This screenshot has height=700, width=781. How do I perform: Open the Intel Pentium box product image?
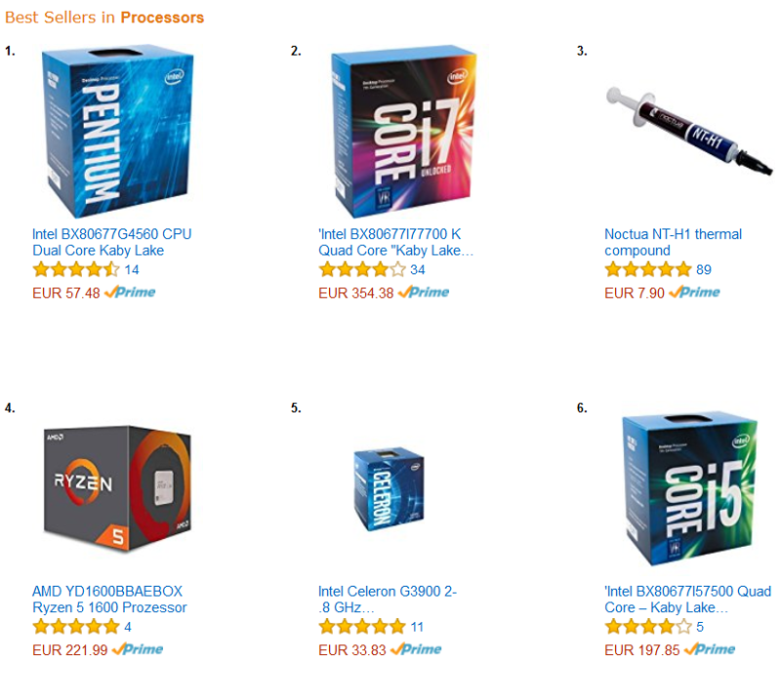coord(117,132)
